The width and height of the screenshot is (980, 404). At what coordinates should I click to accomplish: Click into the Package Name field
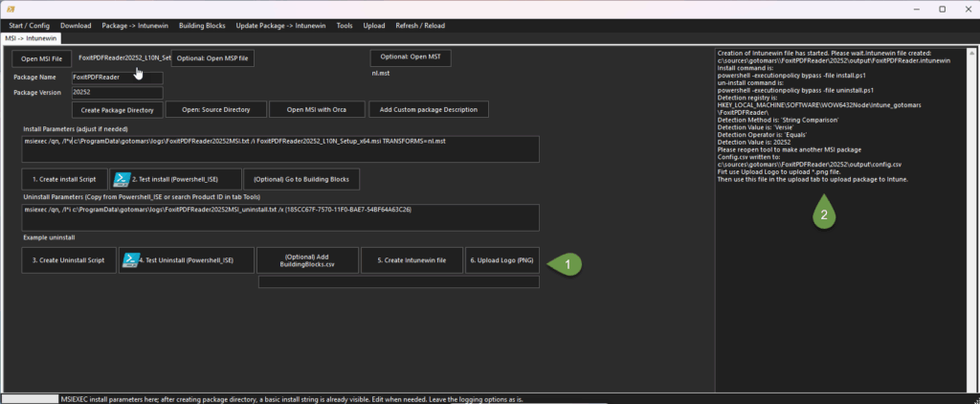[x=117, y=77]
